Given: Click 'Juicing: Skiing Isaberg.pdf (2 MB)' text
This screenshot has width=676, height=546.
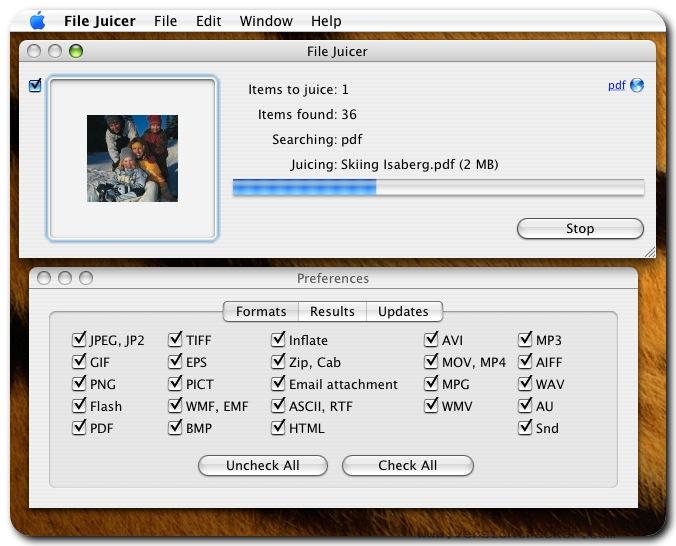Looking at the screenshot, I should coord(394,164).
